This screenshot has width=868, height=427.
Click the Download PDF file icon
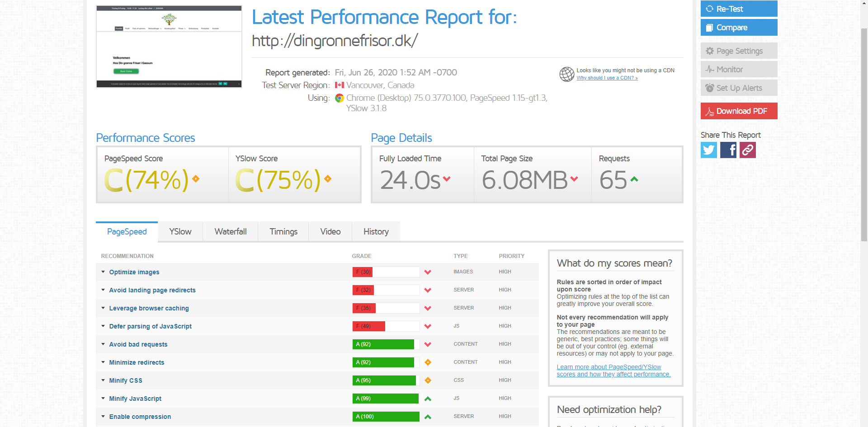coord(709,112)
